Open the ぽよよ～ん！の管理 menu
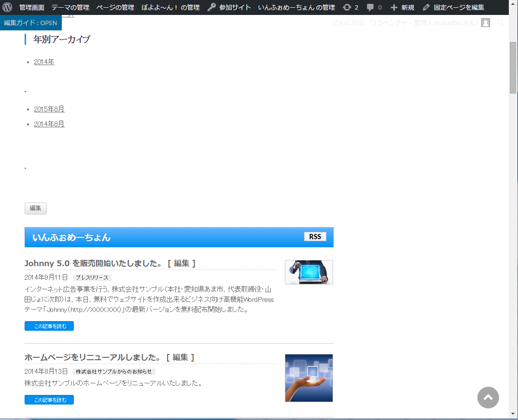Image resolution: width=518 pixels, height=420 pixels. (x=170, y=7)
